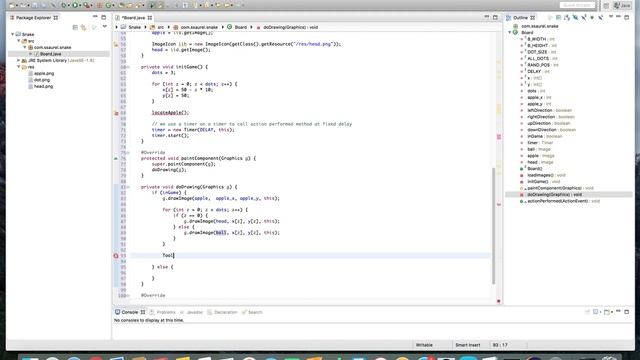Click the Java perspective button

622,5
